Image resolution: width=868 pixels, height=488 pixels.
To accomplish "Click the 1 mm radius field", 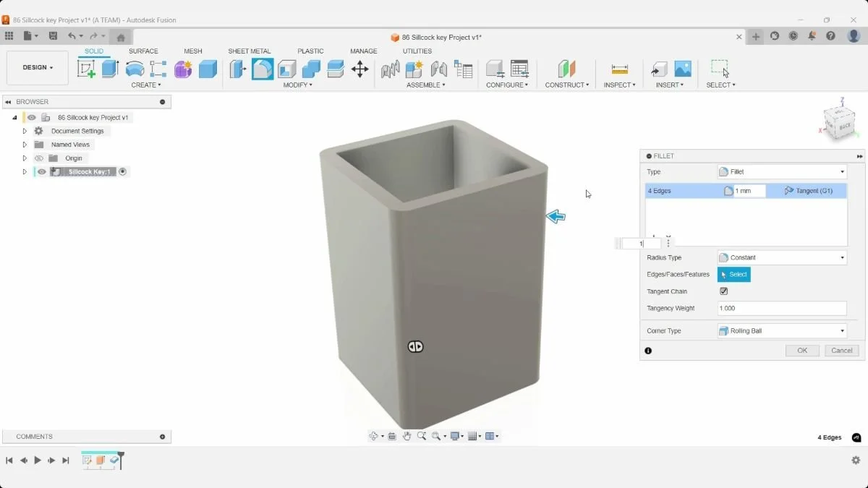I will point(749,191).
